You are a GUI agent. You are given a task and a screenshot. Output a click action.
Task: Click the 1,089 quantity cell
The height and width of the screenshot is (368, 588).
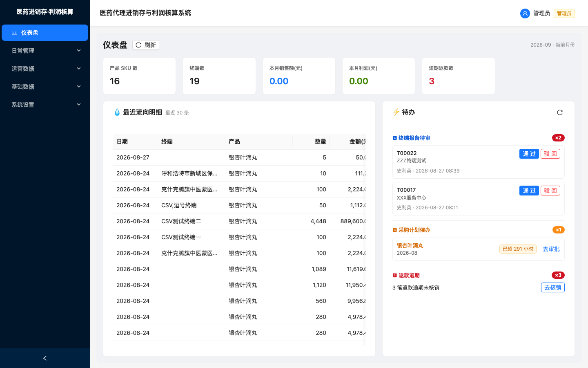coord(319,269)
